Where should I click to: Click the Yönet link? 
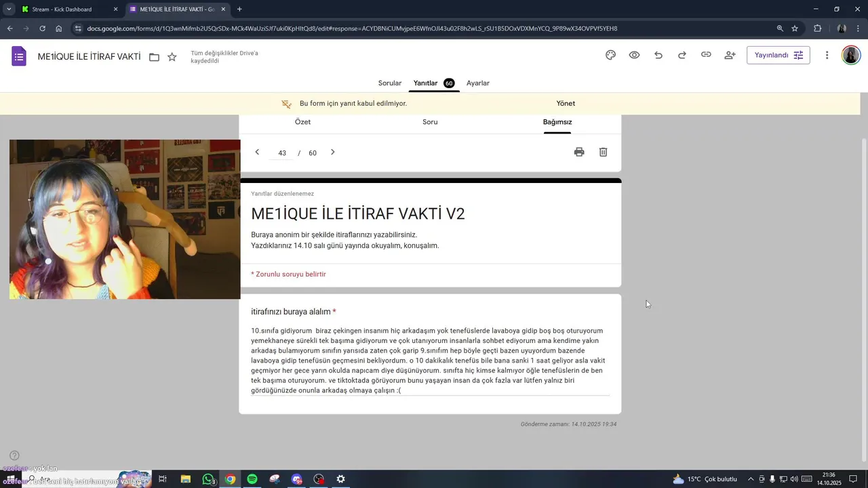click(566, 104)
